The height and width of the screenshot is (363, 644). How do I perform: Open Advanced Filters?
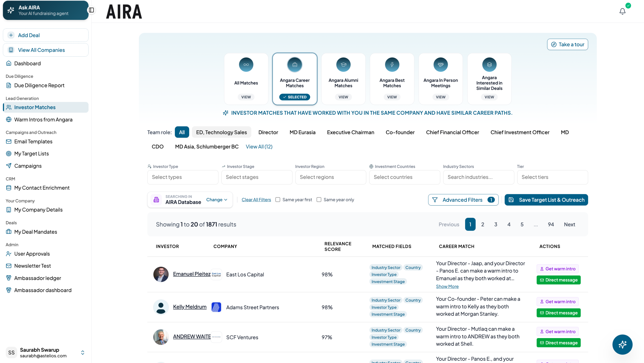pos(463,200)
